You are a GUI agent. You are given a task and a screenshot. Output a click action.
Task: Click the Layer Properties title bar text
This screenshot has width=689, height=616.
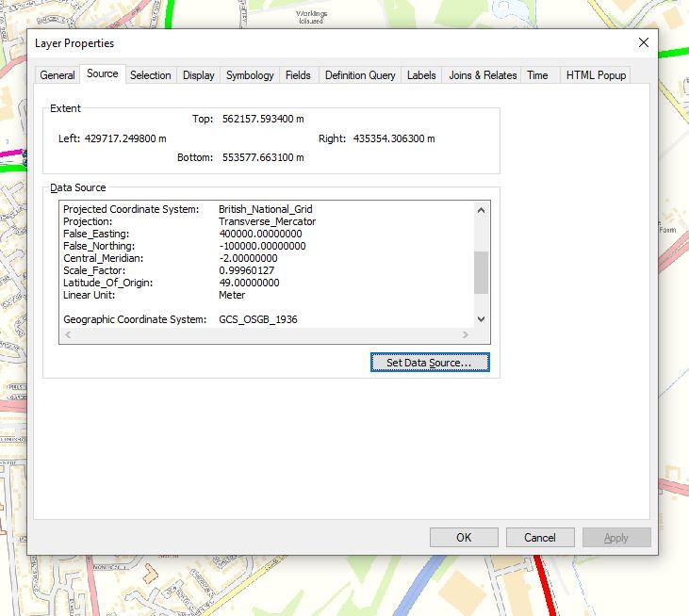74,43
